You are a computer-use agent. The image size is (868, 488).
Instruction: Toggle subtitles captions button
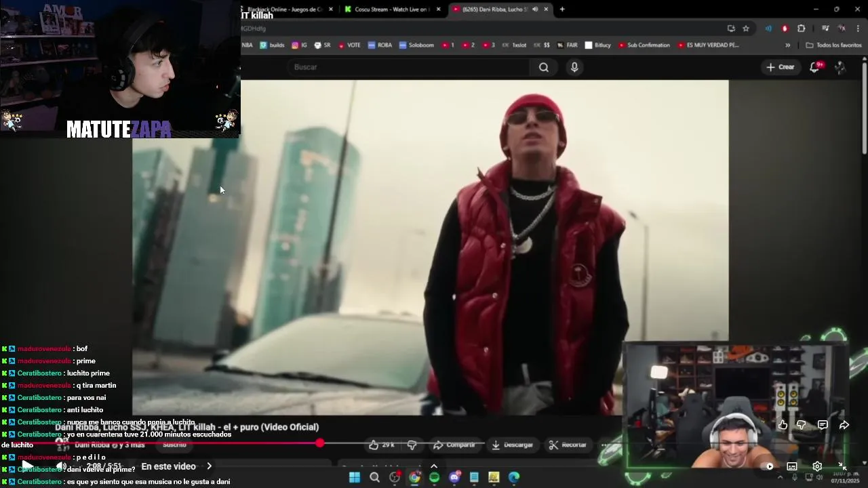point(792,466)
